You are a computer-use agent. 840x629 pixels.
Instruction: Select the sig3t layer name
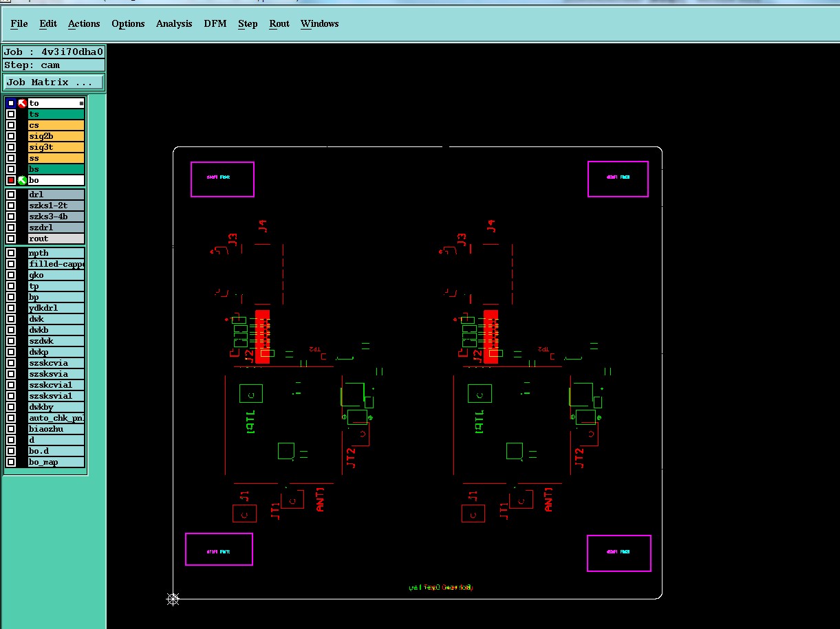tap(56, 147)
